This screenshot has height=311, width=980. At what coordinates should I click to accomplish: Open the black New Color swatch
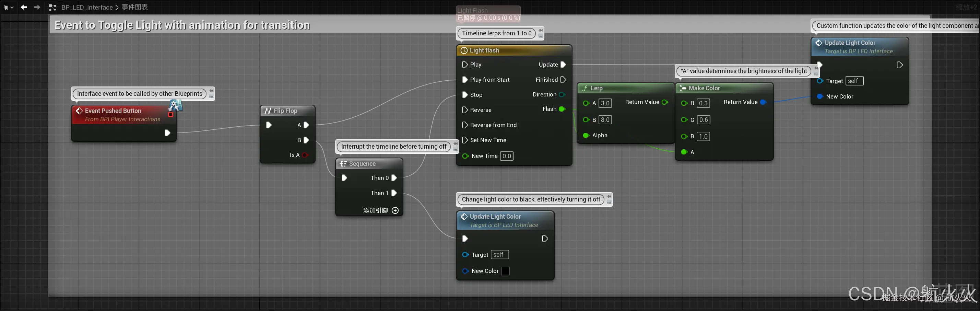(505, 271)
